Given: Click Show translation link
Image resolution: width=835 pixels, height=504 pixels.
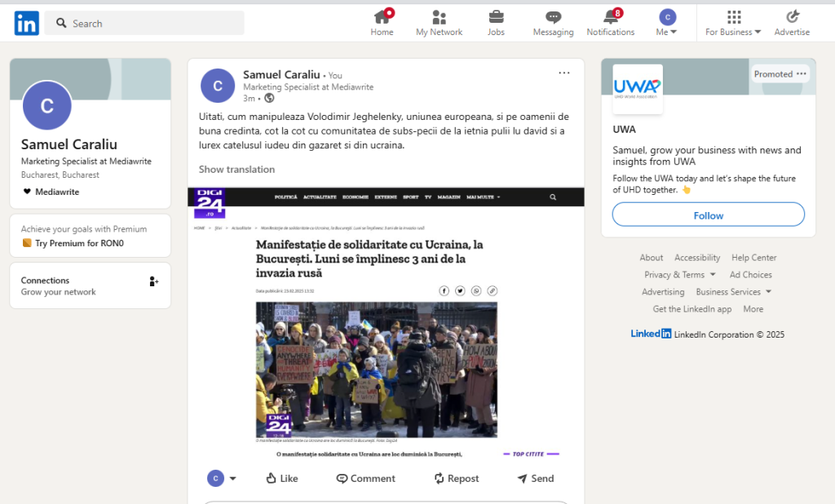Looking at the screenshot, I should point(237,170).
